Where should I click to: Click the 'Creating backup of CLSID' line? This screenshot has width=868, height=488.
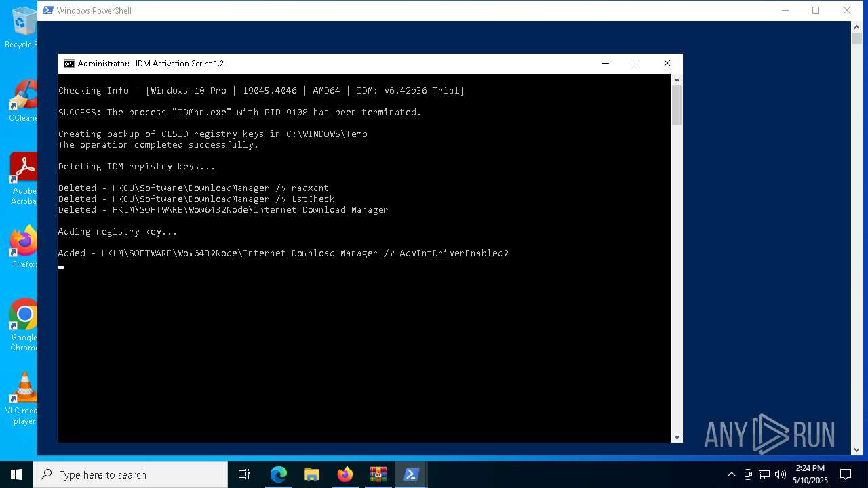click(213, 134)
